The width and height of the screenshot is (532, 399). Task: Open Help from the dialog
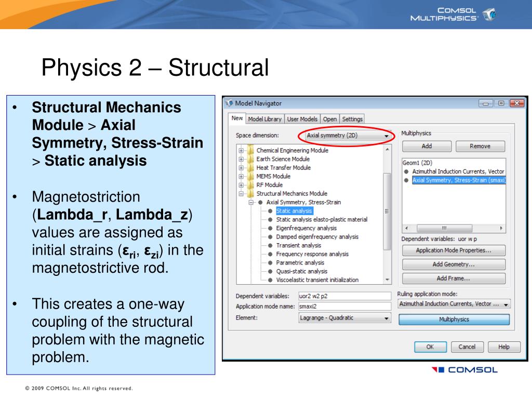click(x=504, y=347)
